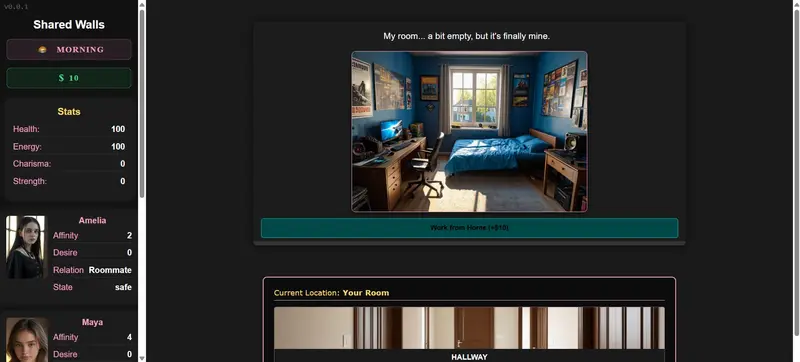800x362 pixels.
Task: Click the sidebar scrollbar up arrow
Action: point(142,4)
